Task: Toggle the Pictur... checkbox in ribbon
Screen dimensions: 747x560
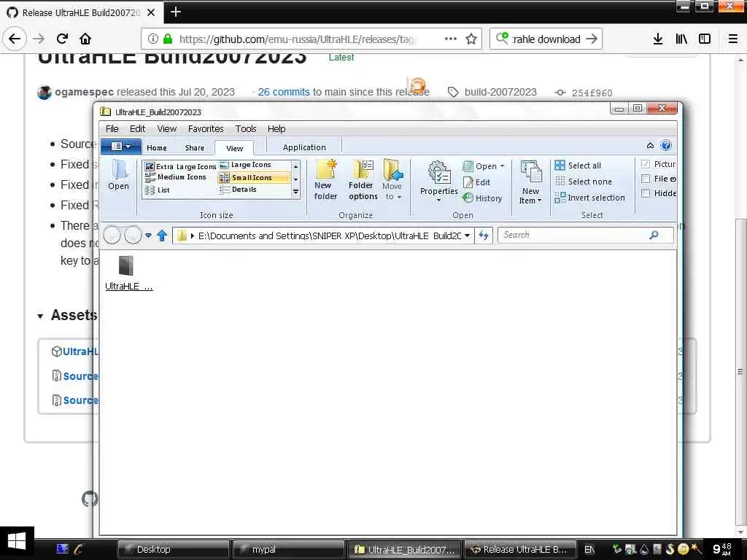Action: (646, 164)
